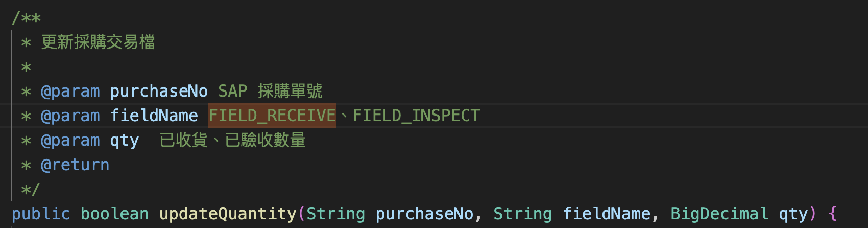
Task: Click the BigDecimal type in signature
Action: pyautogui.click(x=719, y=214)
